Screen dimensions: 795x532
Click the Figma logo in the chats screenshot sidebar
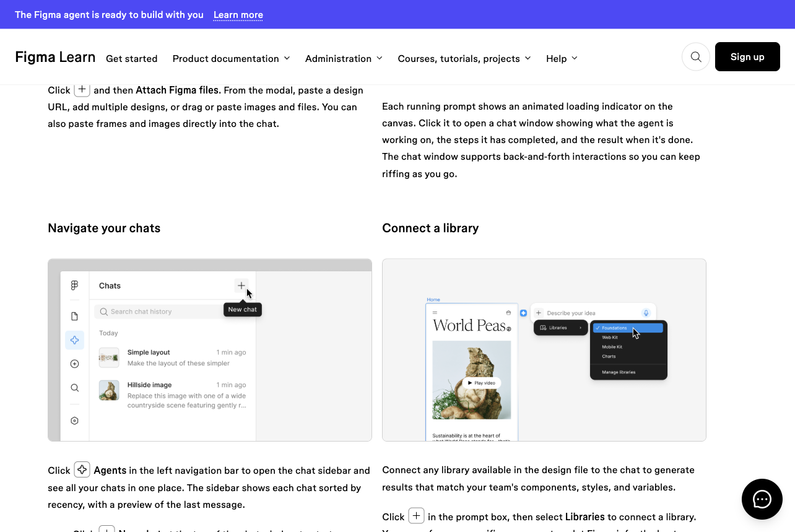(75, 286)
